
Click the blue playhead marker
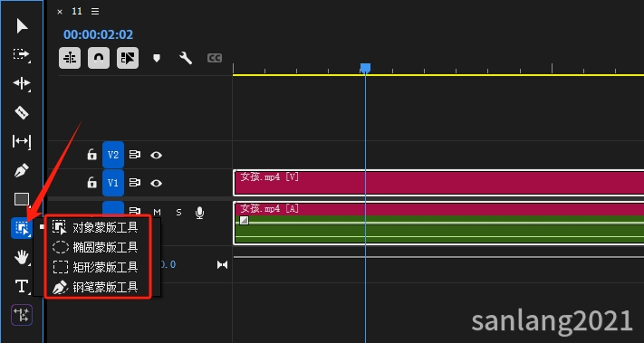[365, 68]
